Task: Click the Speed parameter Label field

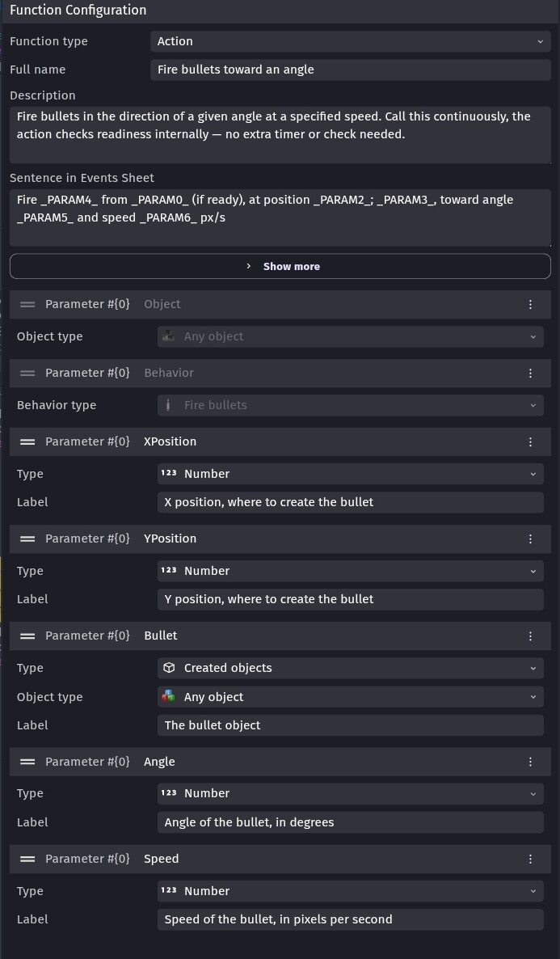Action: pyautogui.click(x=350, y=919)
